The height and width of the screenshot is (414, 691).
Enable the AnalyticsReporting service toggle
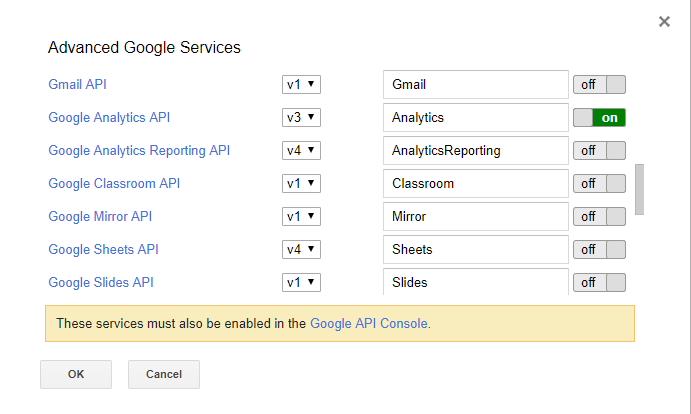click(599, 150)
